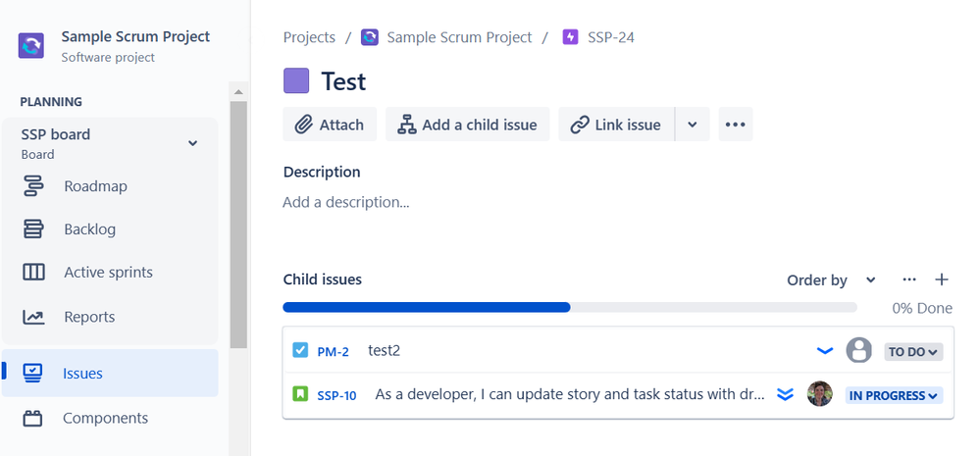Click the Add a description field
Image resolution: width=980 pixels, height=456 pixels.
tap(346, 202)
